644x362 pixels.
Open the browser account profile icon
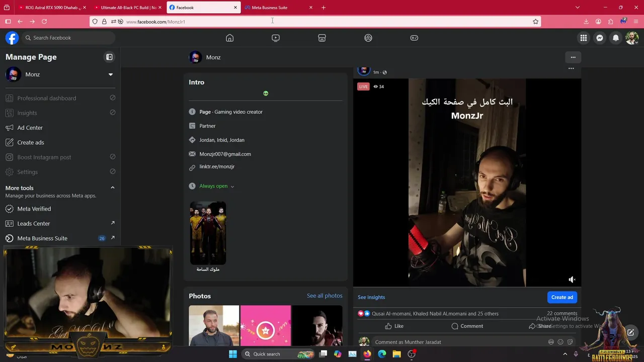(598, 22)
